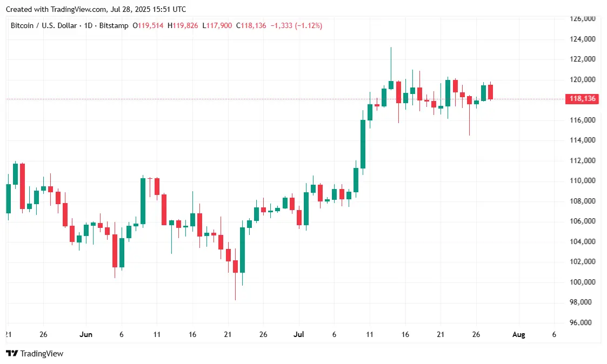The image size is (607, 364).
Task: Click the 100,000 price axis label
Action: click(x=583, y=282)
